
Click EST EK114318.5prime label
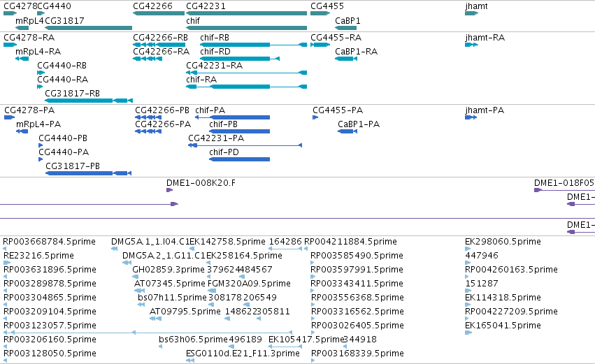[503, 298]
